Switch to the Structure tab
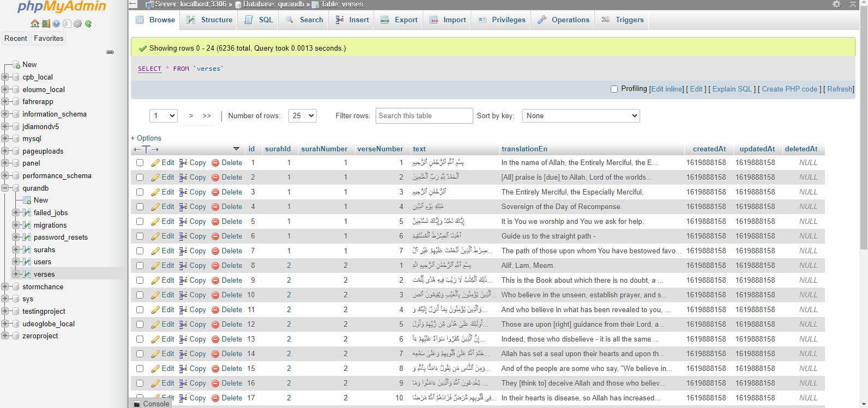Screen dimensions: 868x408 coord(209,20)
